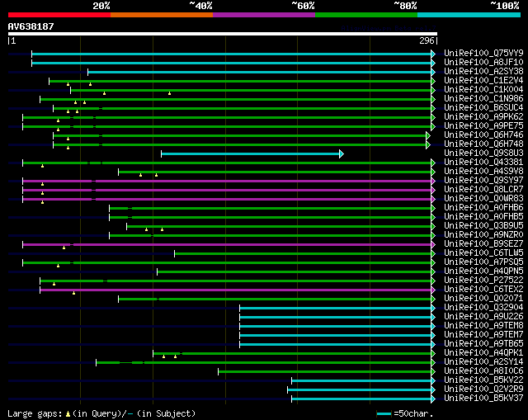Click the arrowhead ending the UniRef100_Q75VY9 bar
The height and width of the screenshot is (420, 528).
coord(433,54)
